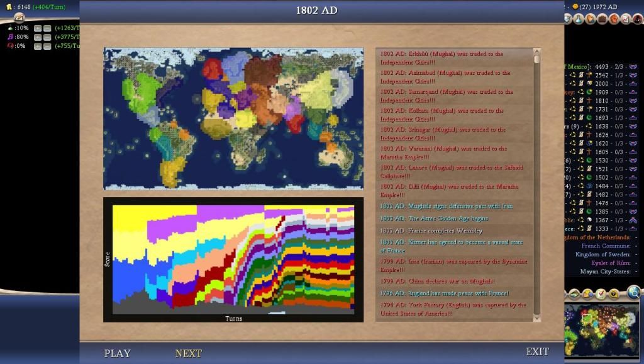Decrease research rate with minus button
This screenshot has height=364, width=644.
(x=47, y=28)
